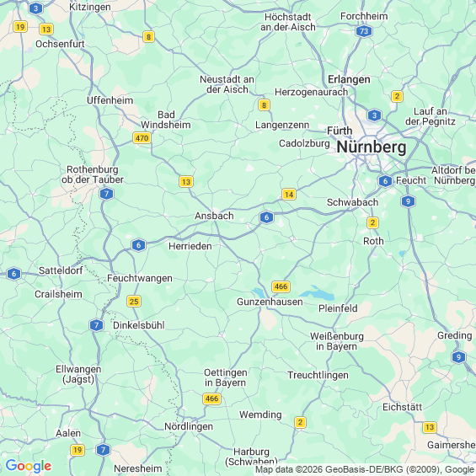Click the B25 road shield near Dinkelsbühl
The image size is (476, 476).
point(134,302)
